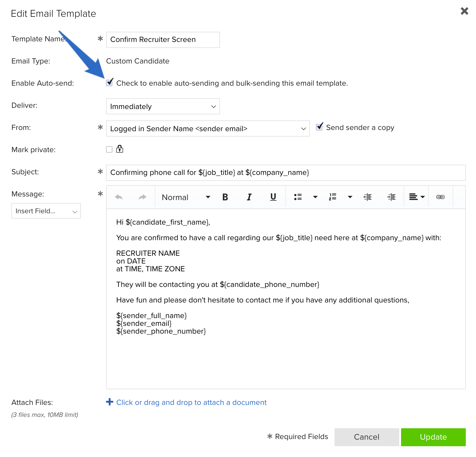The image size is (476, 457).
Task: Open the Insert Field dropdown
Action: (46, 211)
